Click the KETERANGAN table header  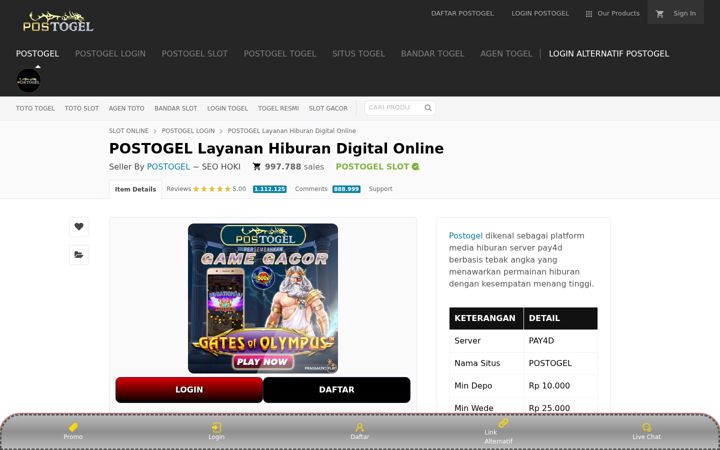(486, 318)
